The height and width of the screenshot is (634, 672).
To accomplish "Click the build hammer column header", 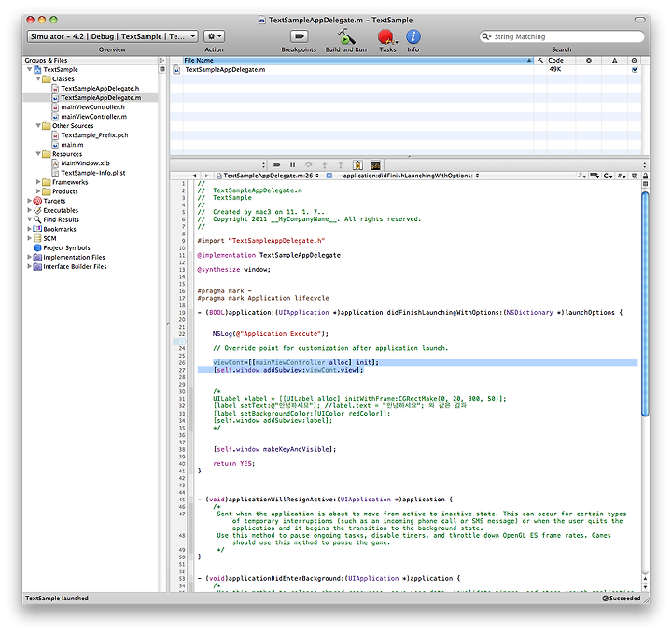I will (x=540, y=61).
